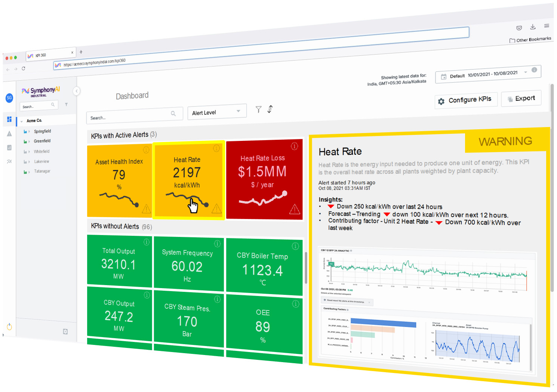Click the info icon on Asset Health Index card

coord(146,150)
